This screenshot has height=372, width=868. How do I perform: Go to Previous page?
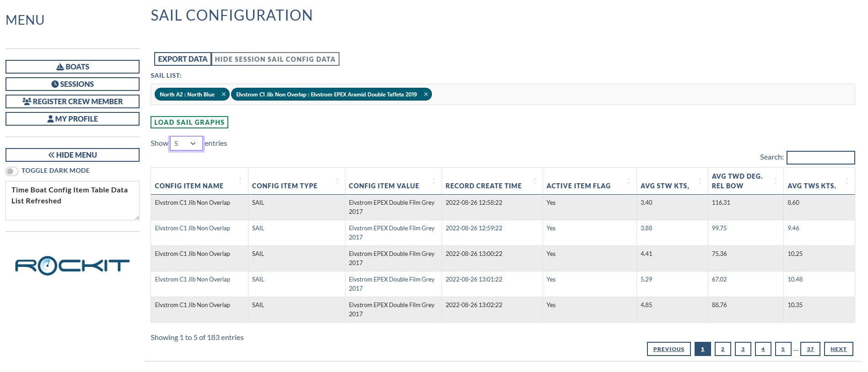pyautogui.click(x=669, y=349)
